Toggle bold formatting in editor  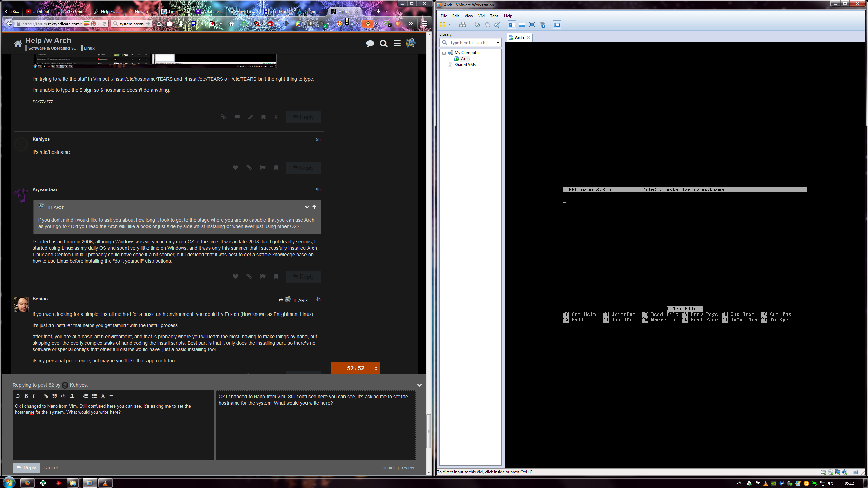coord(26,396)
